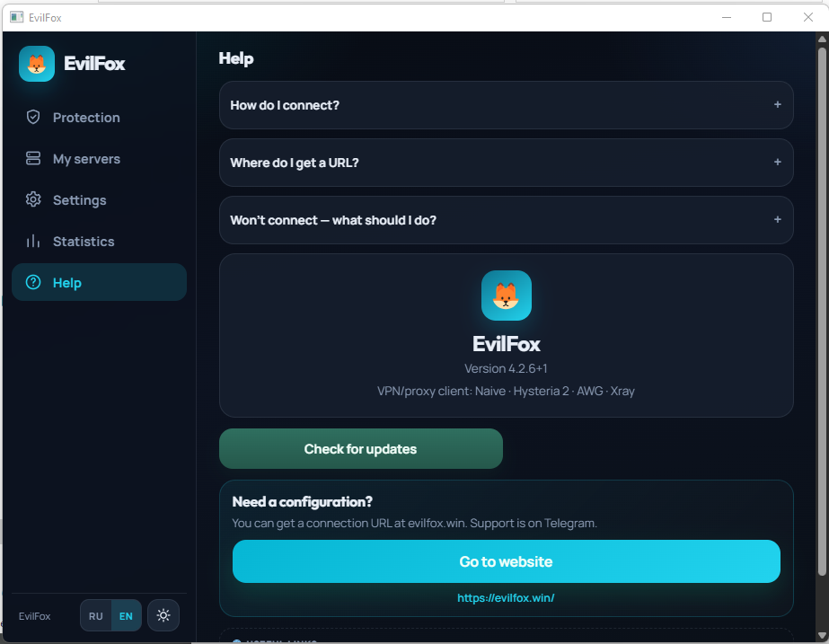The image size is (829, 644).
Task: Expand the How do I connect? question
Action: (x=506, y=105)
